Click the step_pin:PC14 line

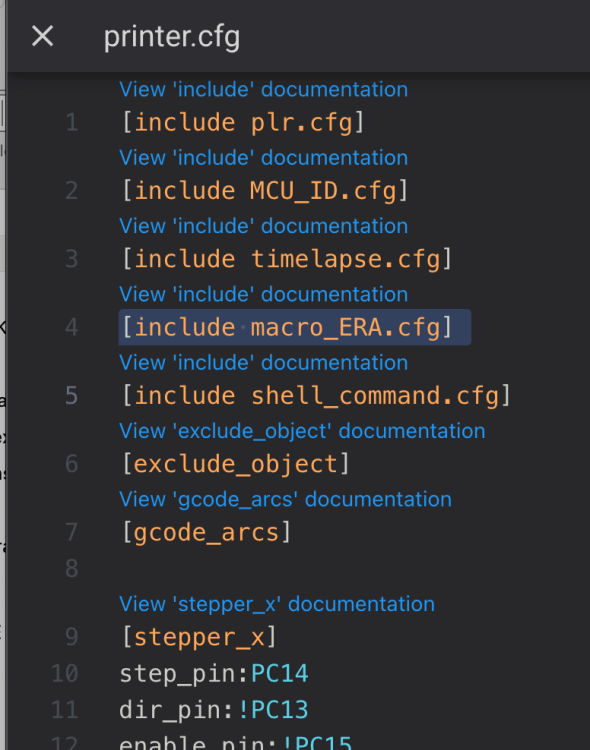click(x=213, y=674)
